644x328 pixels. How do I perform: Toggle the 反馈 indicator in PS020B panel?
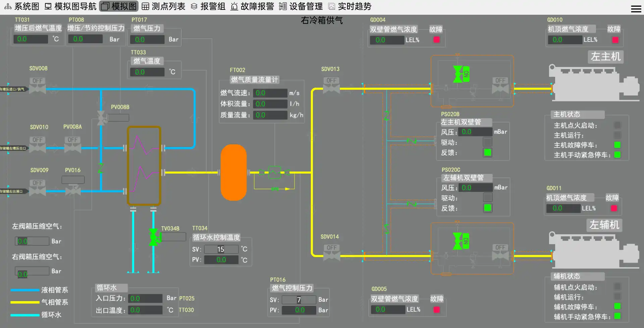coord(488,152)
